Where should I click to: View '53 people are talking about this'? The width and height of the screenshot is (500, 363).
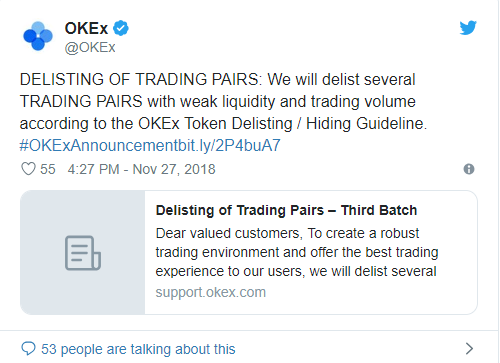click(x=138, y=349)
